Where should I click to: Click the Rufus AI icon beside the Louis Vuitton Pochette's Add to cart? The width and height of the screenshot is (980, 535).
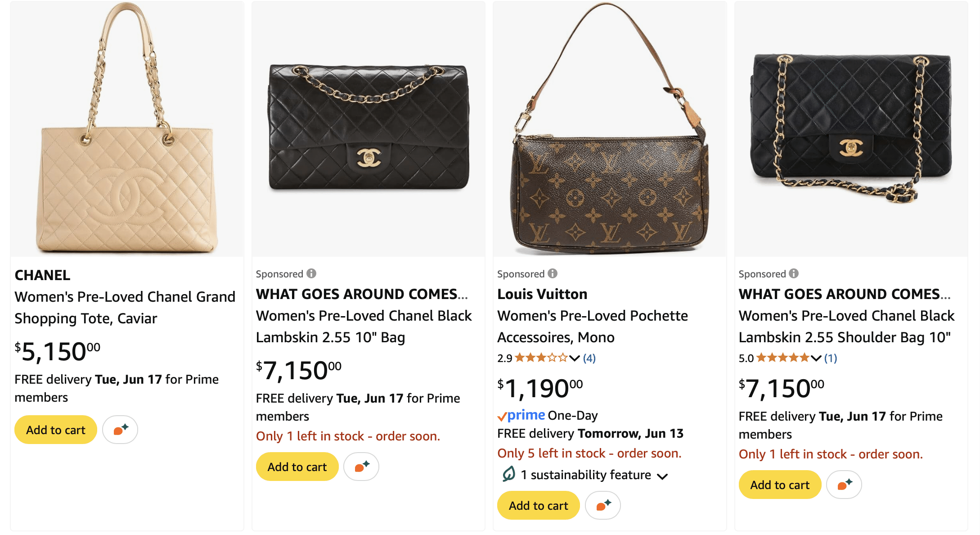[x=603, y=505]
